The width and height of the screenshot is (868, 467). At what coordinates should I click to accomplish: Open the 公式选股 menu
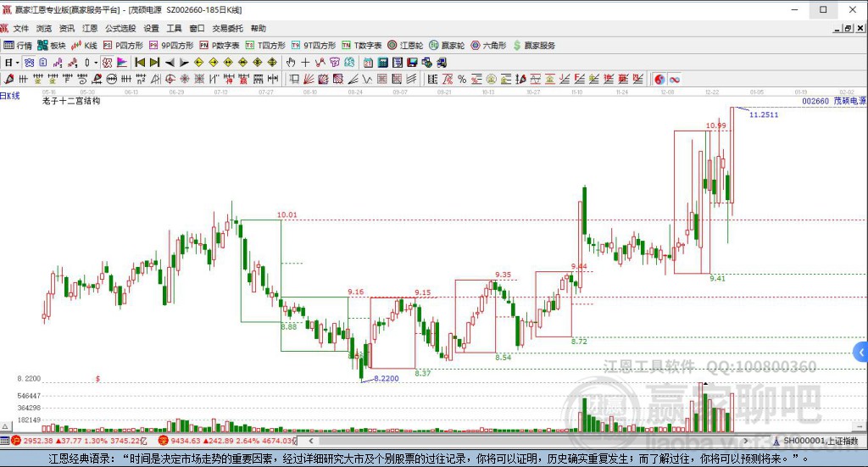coord(120,28)
